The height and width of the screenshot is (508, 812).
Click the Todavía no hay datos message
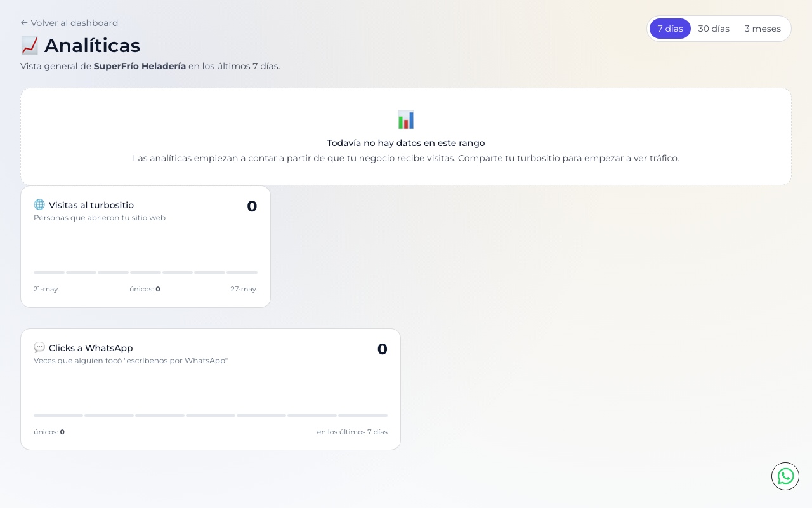[x=406, y=143]
